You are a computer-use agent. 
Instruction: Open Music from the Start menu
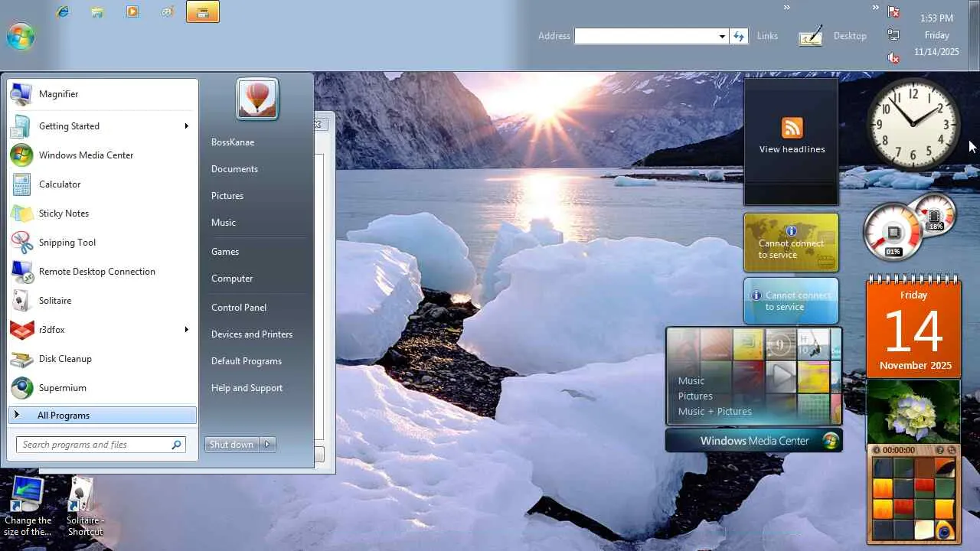[x=224, y=222]
